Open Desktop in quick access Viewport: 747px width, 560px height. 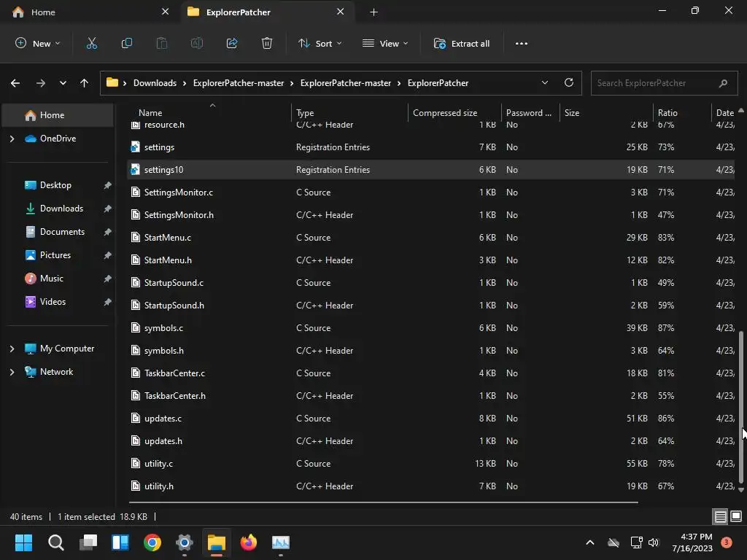(x=55, y=185)
